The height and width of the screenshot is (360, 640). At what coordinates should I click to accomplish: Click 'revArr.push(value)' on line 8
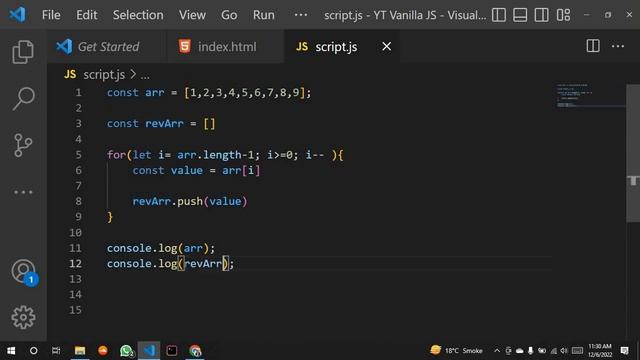point(190,201)
